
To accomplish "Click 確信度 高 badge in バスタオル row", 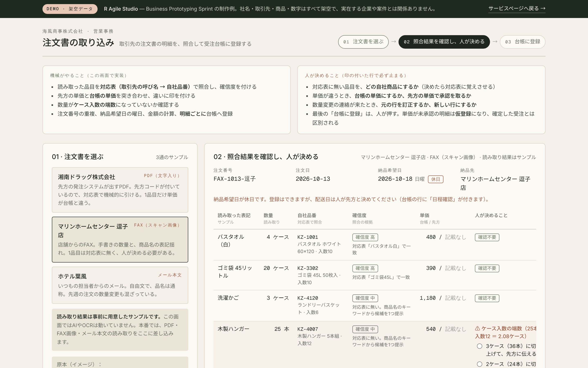I will (x=365, y=237).
